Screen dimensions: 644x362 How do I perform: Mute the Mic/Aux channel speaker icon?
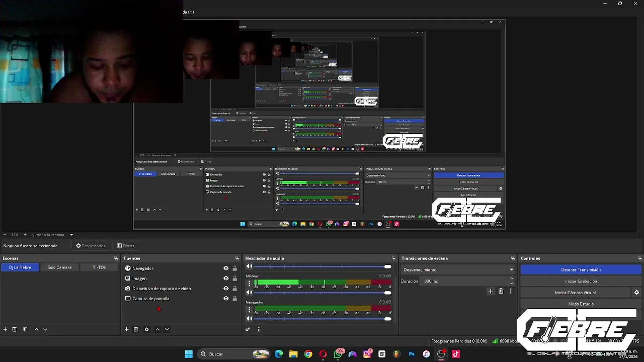pyautogui.click(x=249, y=293)
